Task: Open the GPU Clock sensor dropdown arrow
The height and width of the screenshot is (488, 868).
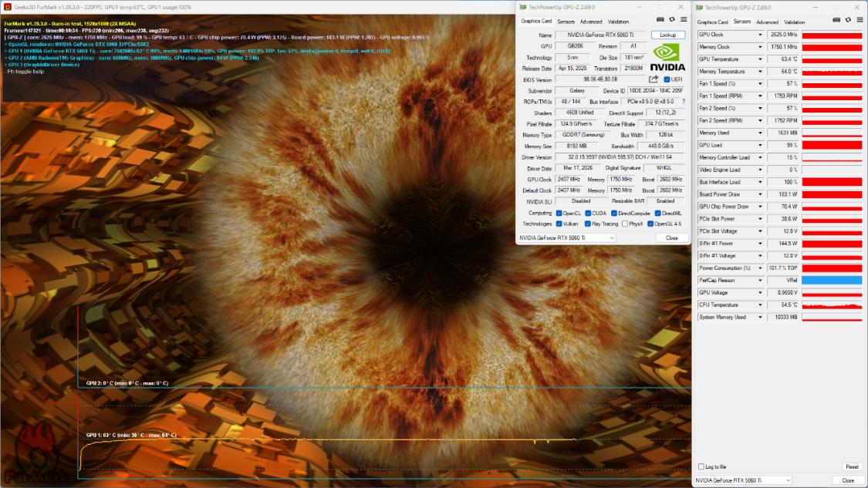Action: (x=760, y=34)
